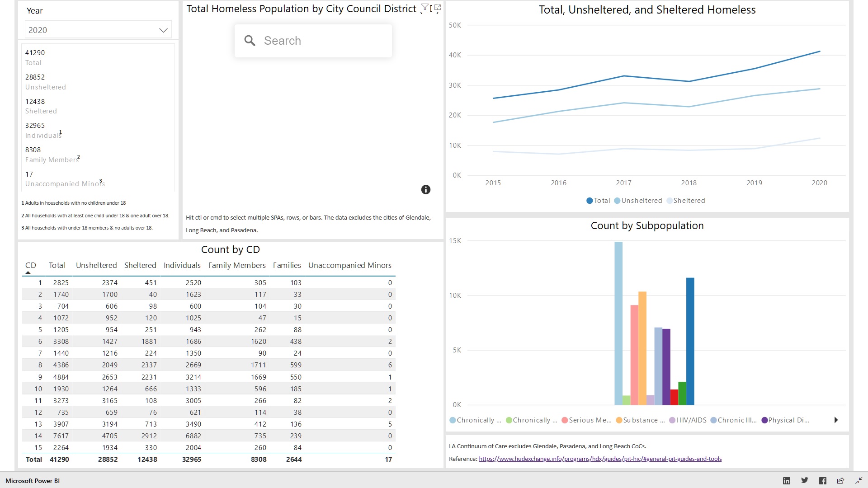
Task: Open the Year dropdown
Action: coord(163,30)
